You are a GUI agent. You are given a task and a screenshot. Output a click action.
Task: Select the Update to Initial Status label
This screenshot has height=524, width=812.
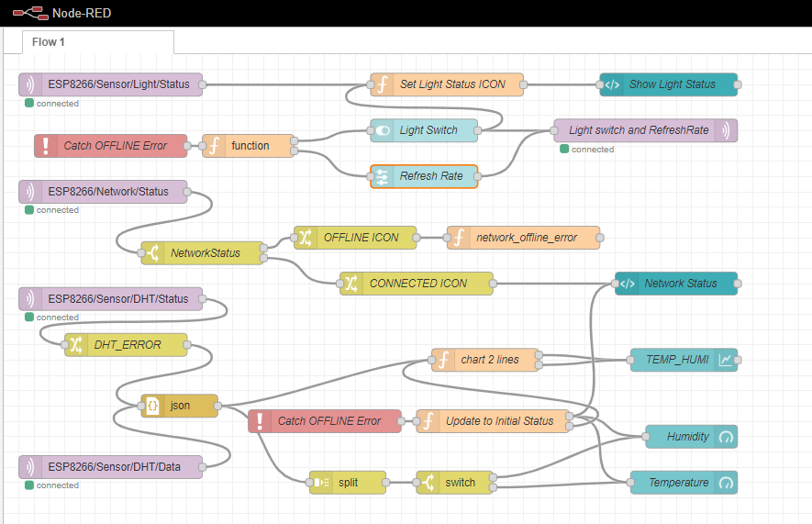(500, 421)
